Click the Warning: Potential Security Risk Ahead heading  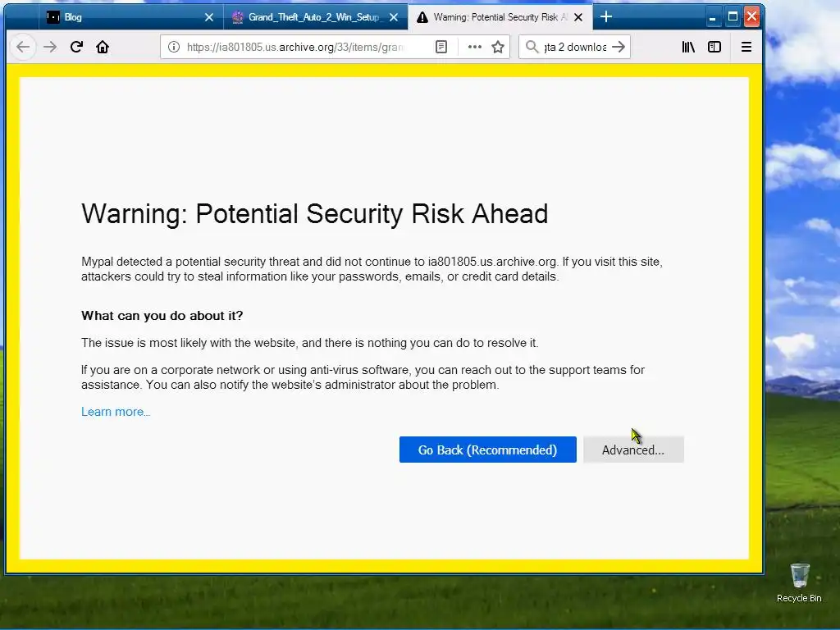pyautogui.click(x=314, y=214)
